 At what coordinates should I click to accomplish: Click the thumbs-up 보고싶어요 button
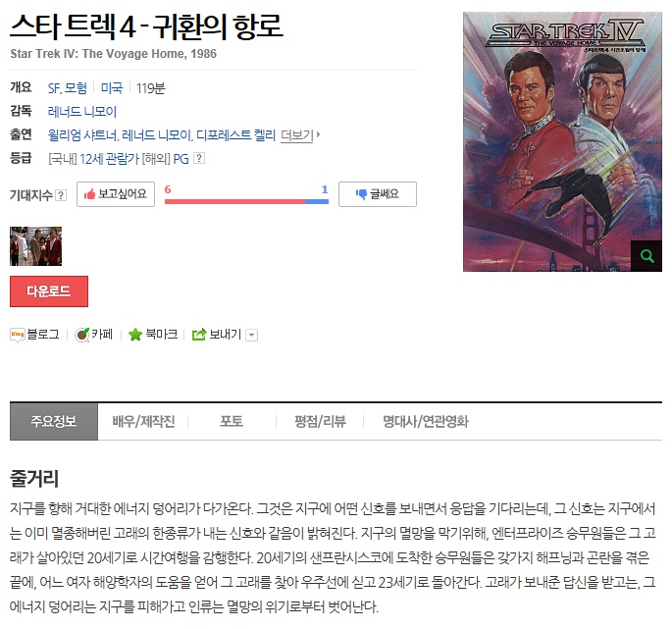[x=116, y=194]
